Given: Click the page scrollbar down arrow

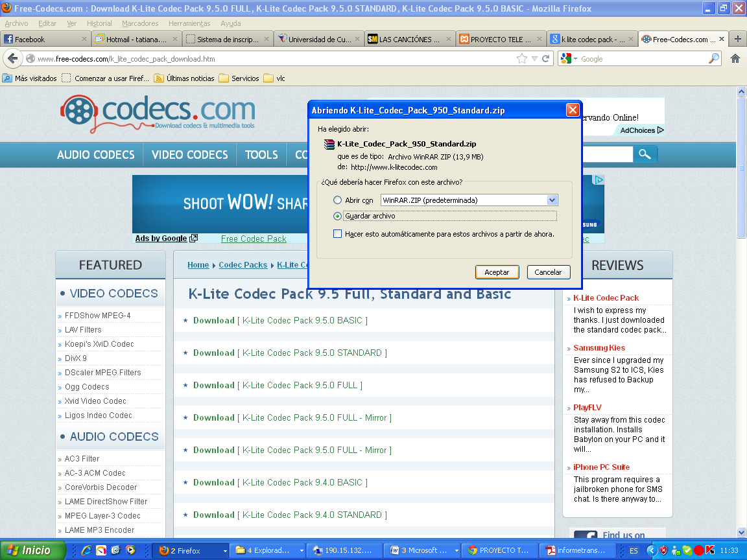Looking at the screenshot, I should [x=741, y=532].
